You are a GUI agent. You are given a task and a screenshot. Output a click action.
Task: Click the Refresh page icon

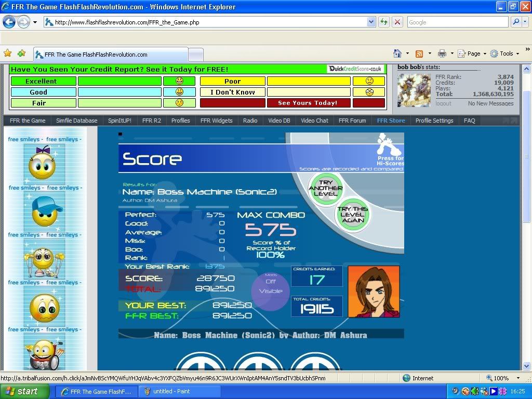click(x=384, y=22)
